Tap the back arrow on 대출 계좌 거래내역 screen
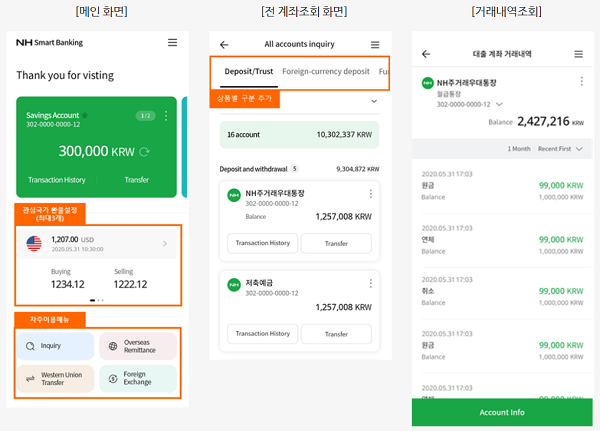The height and width of the screenshot is (431, 600). (x=426, y=54)
